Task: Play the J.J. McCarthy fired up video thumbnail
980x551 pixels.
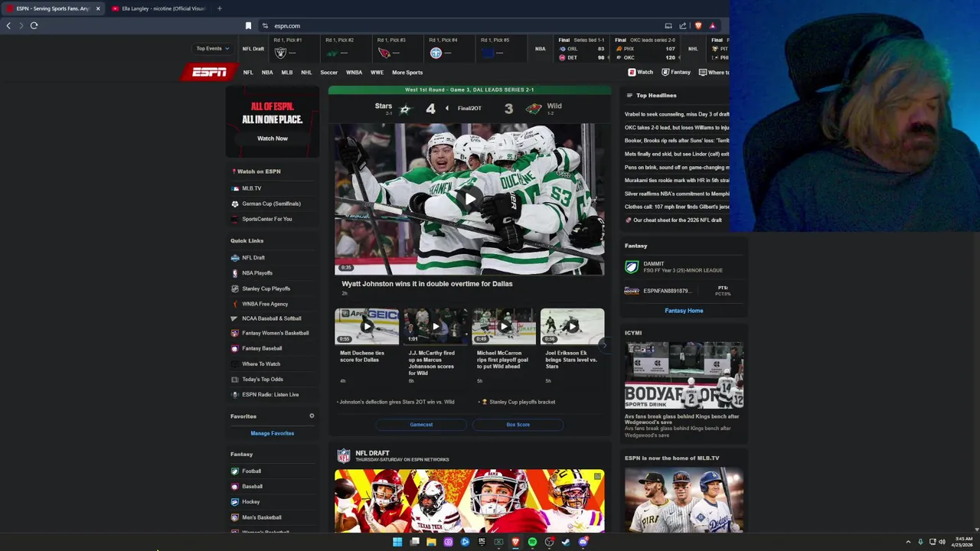Action: [x=435, y=327]
